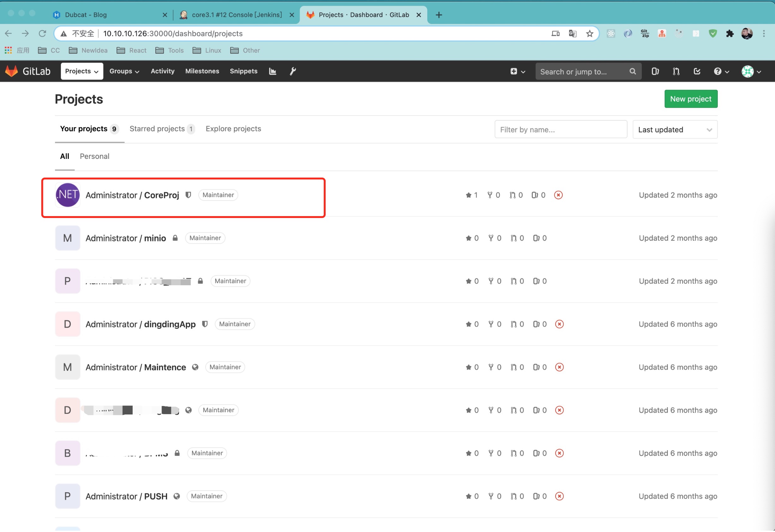Bookmark this page with the star icon
Image resolution: width=775 pixels, height=532 pixels.
[x=589, y=33]
